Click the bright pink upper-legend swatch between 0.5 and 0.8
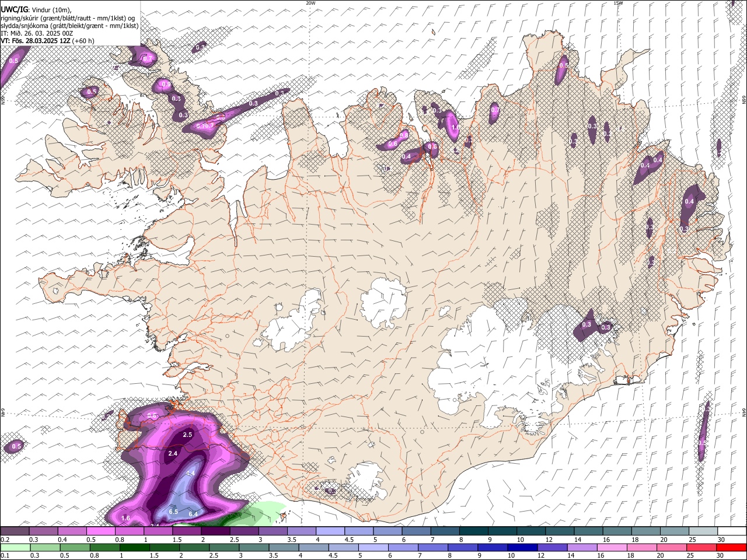 coord(100,531)
